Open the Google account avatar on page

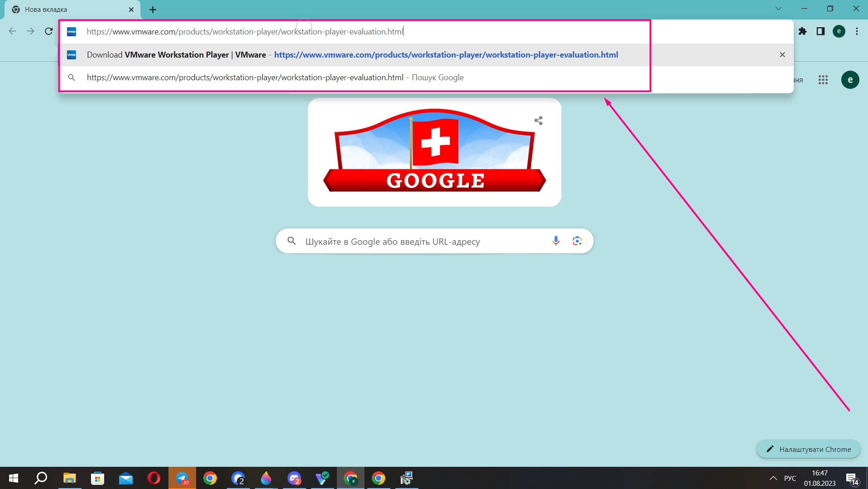coord(850,80)
